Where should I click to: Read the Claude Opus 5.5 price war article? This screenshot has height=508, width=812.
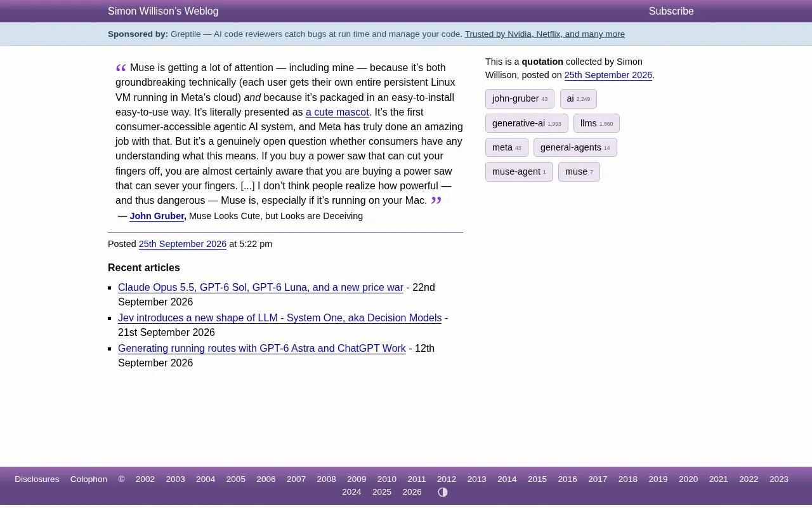[261, 288]
